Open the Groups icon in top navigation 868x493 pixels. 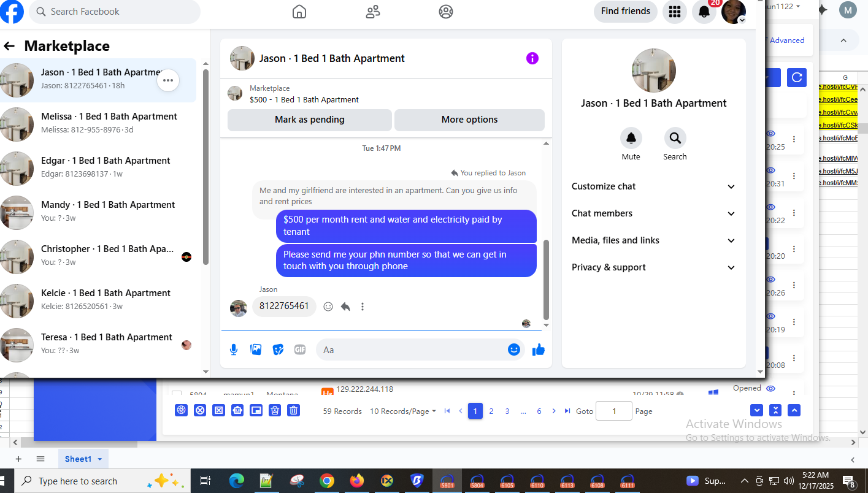coord(446,12)
